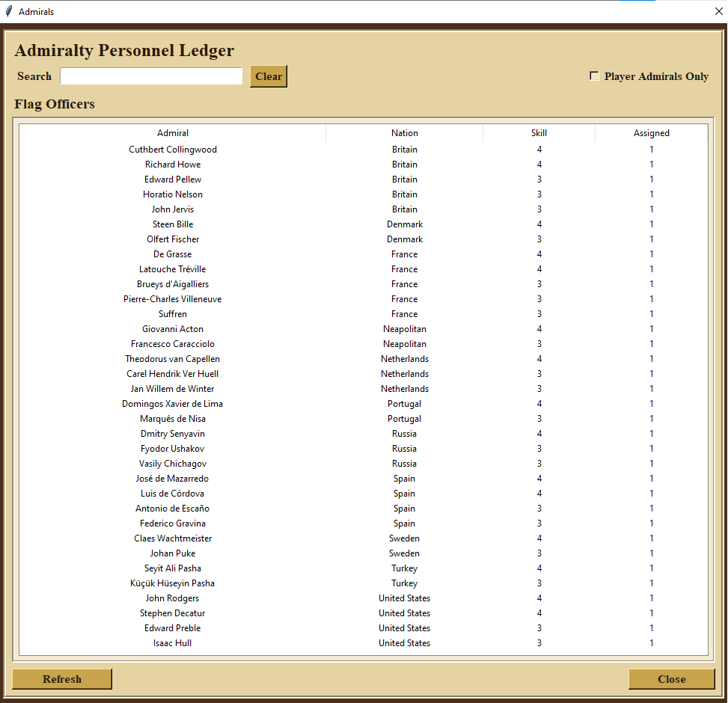Select the Olfert Fischer row
Image resolution: width=728 pixels, height=703 pixels.
click(364, 239)
